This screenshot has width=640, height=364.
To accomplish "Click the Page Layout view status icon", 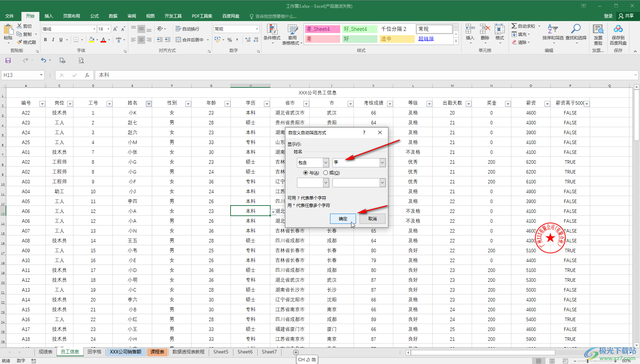I will 552,361.
